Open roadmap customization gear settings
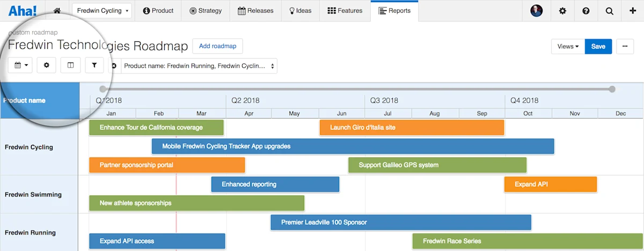 46,65
